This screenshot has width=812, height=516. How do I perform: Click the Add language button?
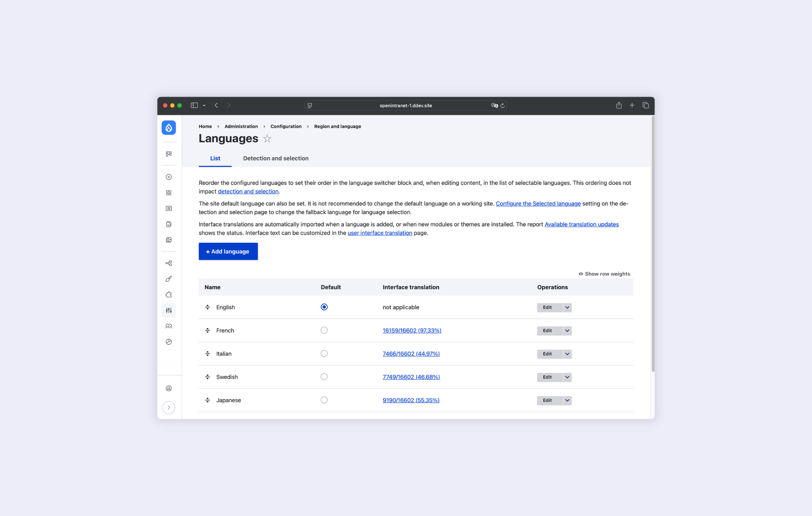(x=228, y=251)
